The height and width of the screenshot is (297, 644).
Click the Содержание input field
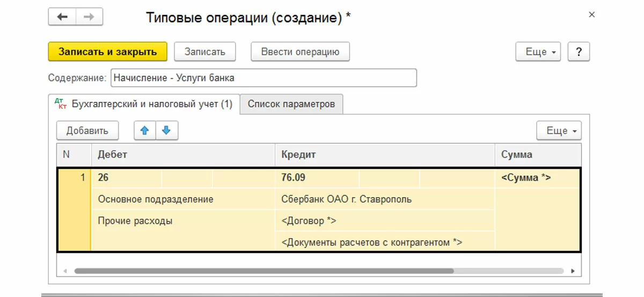coord(263,78)
